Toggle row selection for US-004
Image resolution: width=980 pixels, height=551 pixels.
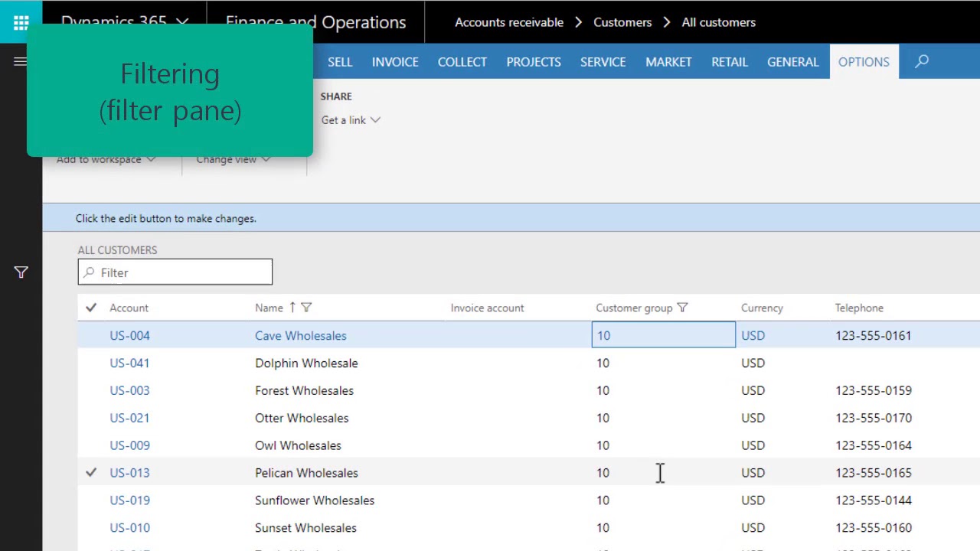(x=91, y=335)
